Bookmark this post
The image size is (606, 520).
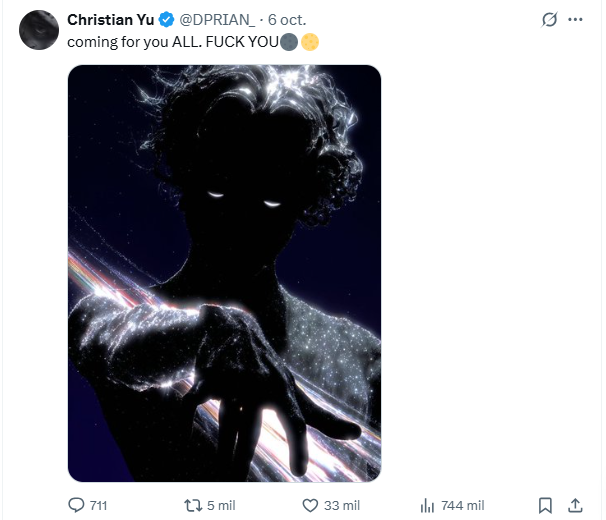point(546,505)
